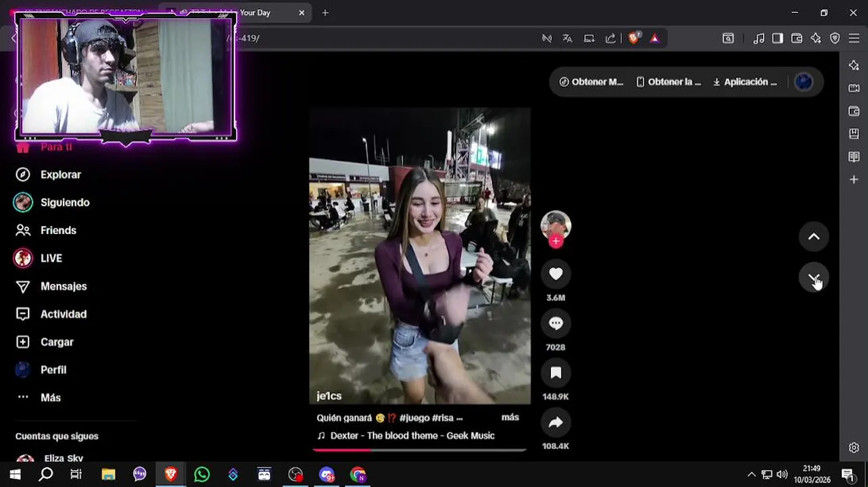Expand video caption with 'más'
868x487 pixels.
510,417
